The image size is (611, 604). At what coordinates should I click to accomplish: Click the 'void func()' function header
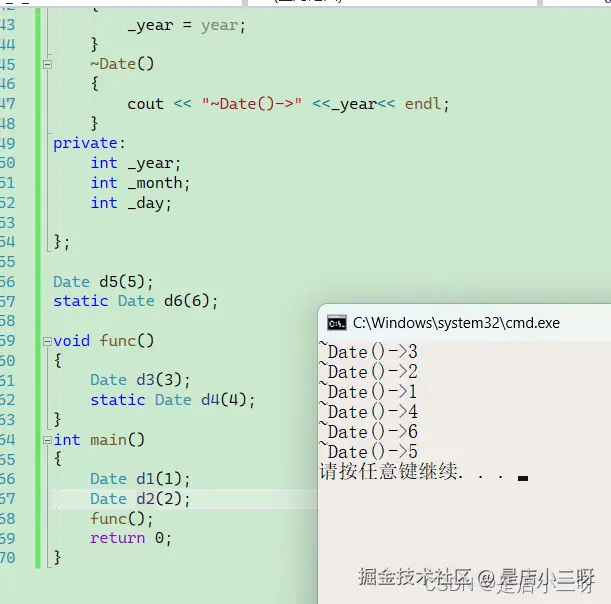pos(104,341)
